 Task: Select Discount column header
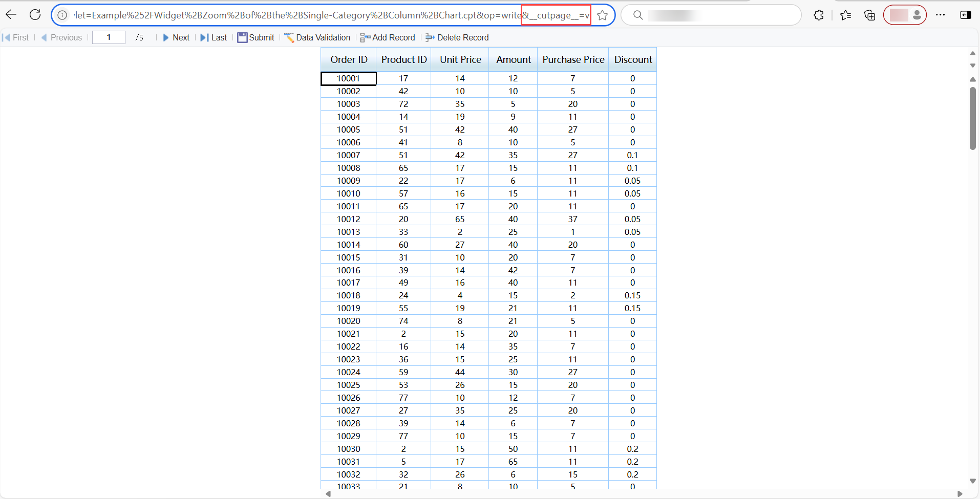pyautogui.click(x=633, y=59)
